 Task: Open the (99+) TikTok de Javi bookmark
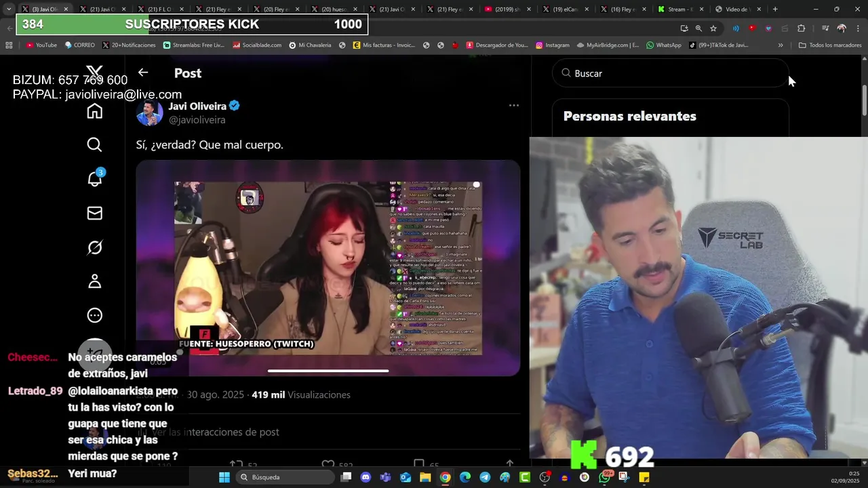coord(719,45)
